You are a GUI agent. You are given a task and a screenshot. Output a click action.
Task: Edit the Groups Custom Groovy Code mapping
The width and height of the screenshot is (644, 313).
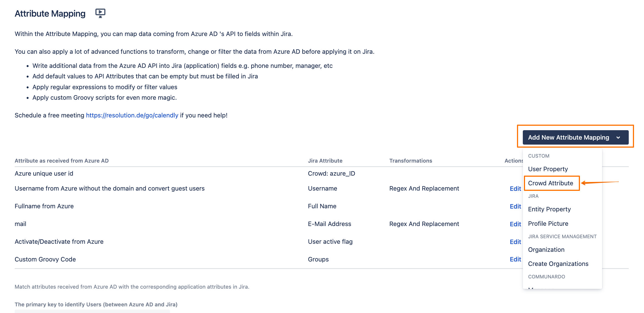pos(515,259)
